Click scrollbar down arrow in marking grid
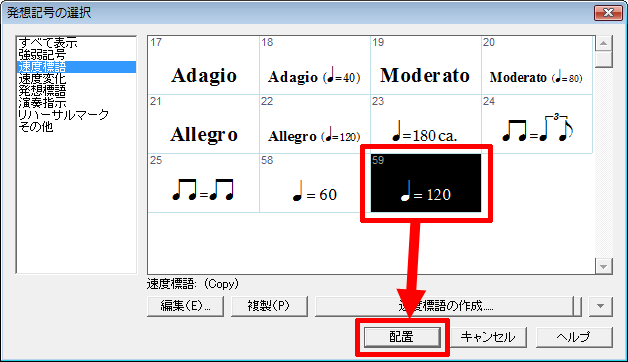Viewport: 628px width, 362px height. tap(604, 266)
